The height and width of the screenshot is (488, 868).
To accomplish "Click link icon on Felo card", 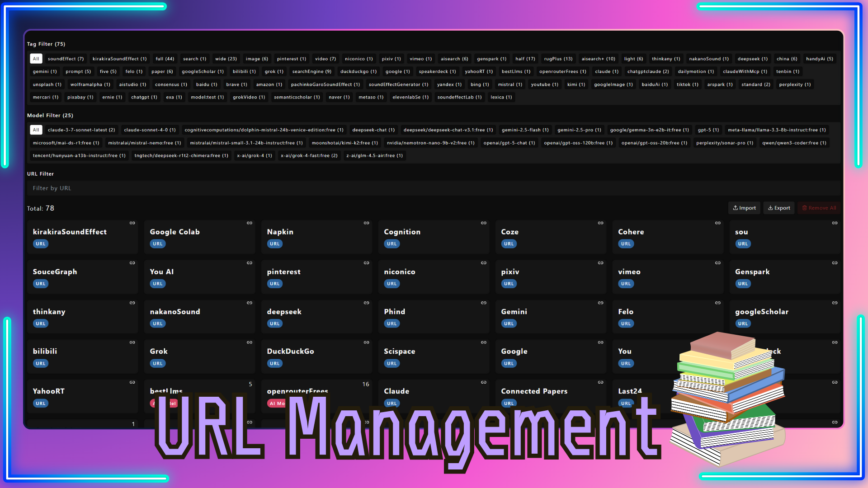I will (x=718, y=303).
